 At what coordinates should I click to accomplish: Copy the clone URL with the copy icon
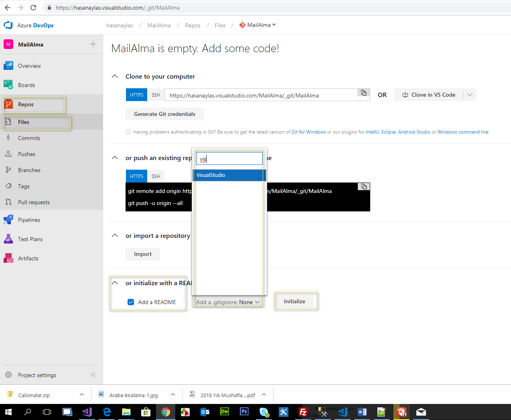[x=364, y=93]
